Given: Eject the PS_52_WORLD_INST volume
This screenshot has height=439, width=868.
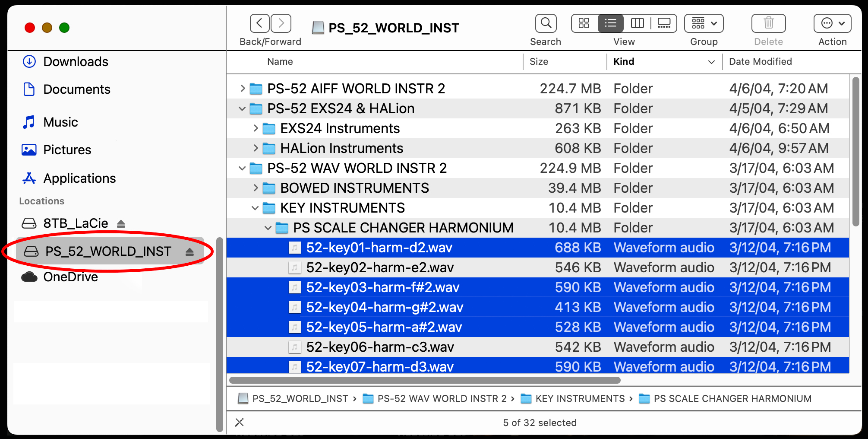Looking at the screenshot, I should point(189,252).
